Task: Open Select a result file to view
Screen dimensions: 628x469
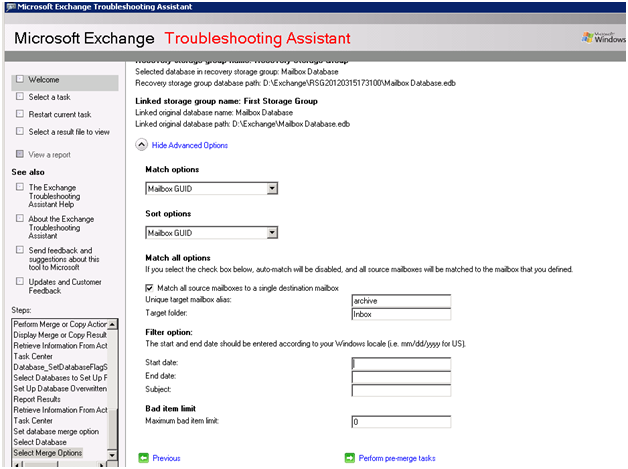Action: coord(69,132)
